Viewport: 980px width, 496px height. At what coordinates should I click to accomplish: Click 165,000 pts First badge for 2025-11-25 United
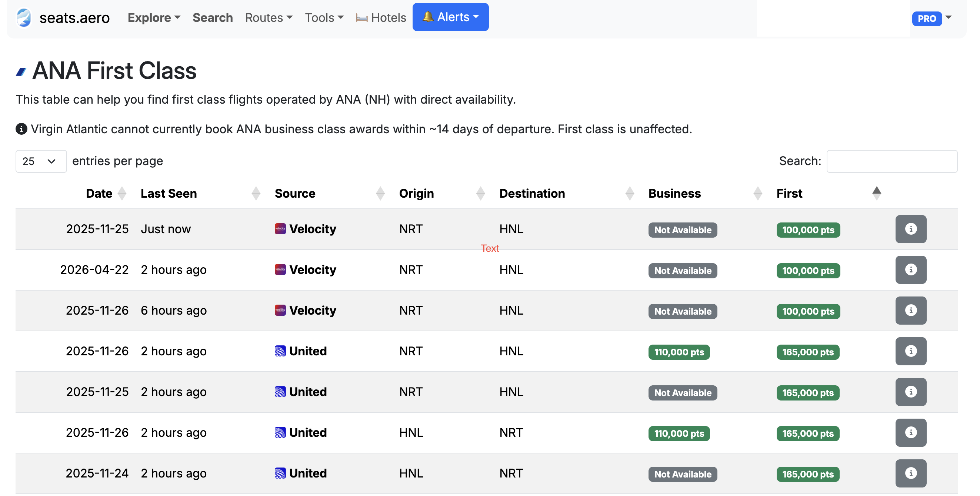tap(808, 393)
